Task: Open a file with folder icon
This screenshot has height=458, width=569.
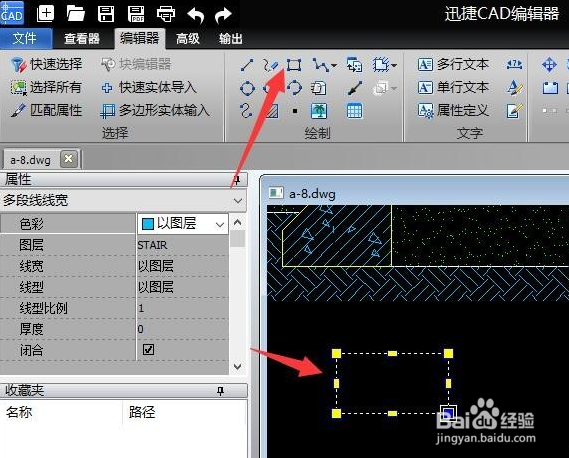Action: point(75,14)
